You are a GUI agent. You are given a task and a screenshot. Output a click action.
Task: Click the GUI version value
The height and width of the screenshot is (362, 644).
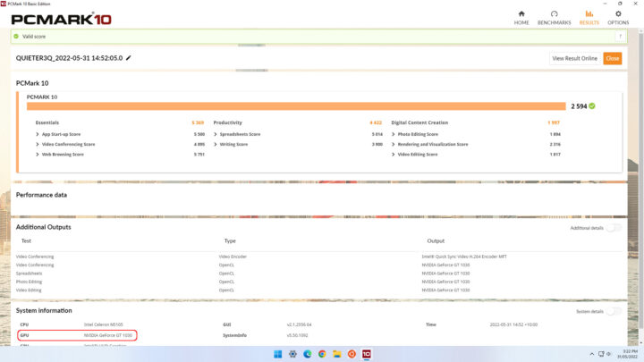tap(299, 324)
